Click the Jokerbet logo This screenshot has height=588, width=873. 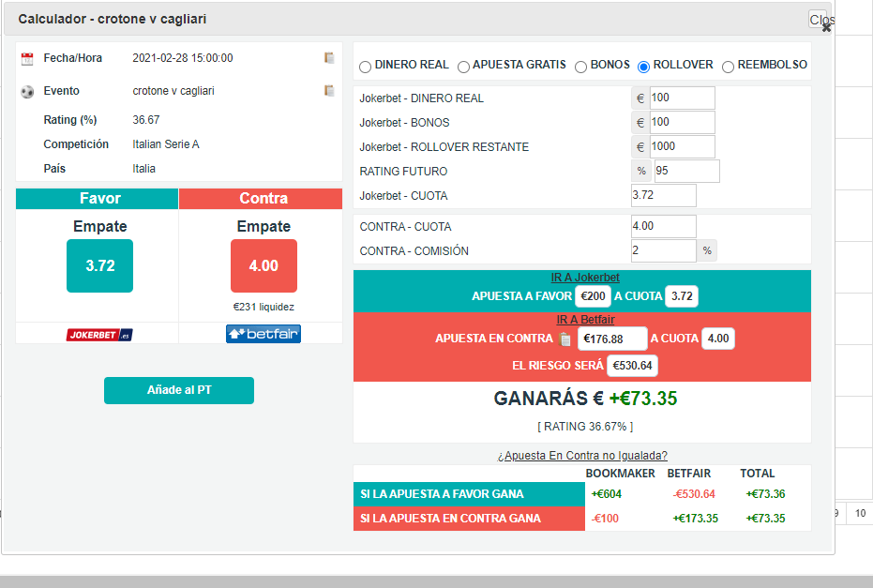coord(99,335)
